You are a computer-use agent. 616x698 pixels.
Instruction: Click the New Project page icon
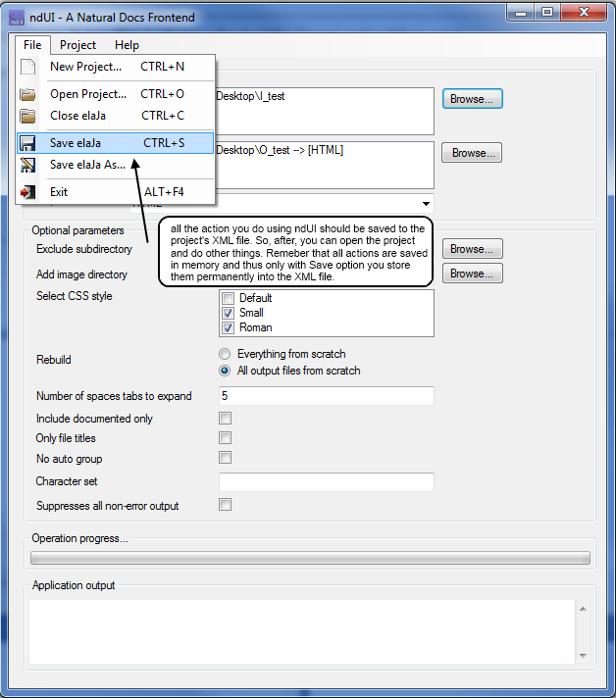click(x=28, y=67)
